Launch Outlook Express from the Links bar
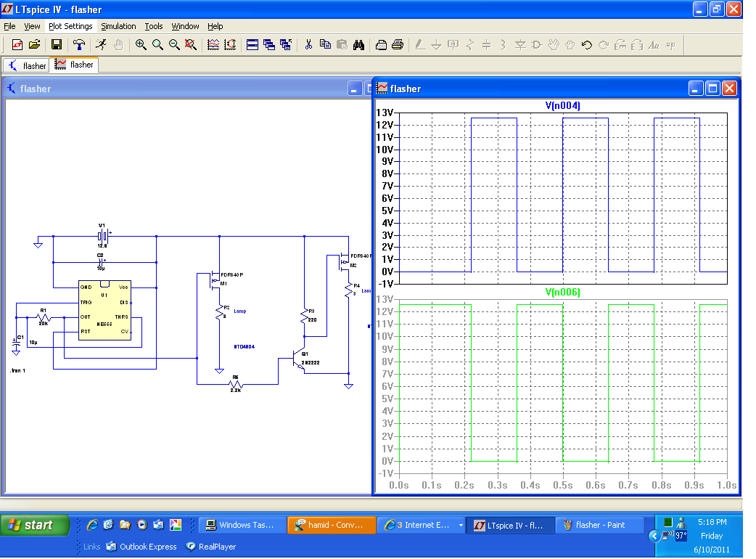The image size is (756, 559). point(141,547)
